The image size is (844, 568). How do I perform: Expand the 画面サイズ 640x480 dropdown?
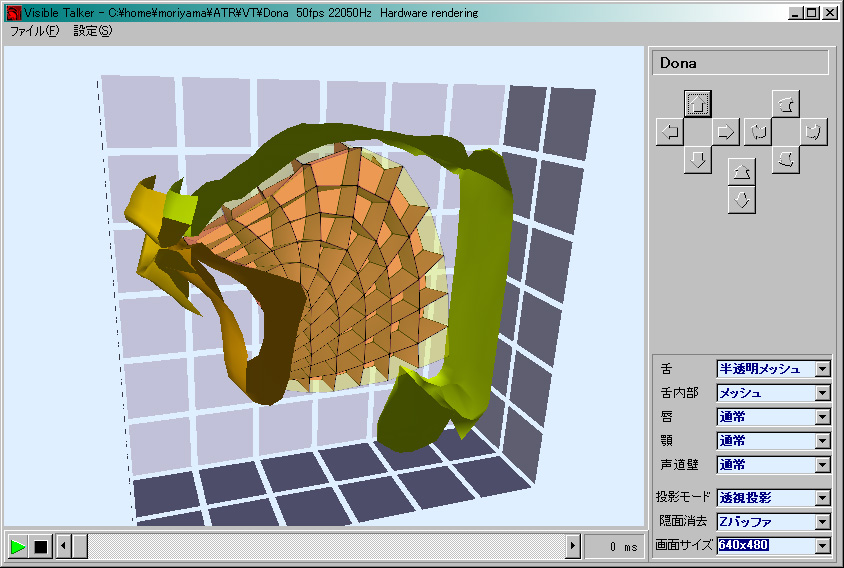tap(822, 545)
